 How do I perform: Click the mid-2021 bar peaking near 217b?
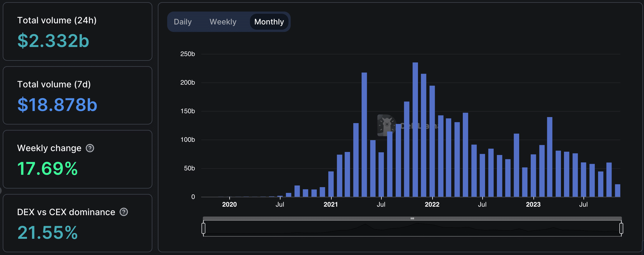coord(364,135)
